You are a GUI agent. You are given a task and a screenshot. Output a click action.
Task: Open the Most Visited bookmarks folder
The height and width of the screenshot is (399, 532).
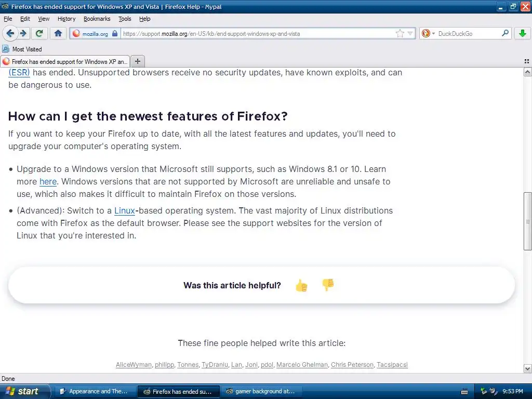coord(22,49)
